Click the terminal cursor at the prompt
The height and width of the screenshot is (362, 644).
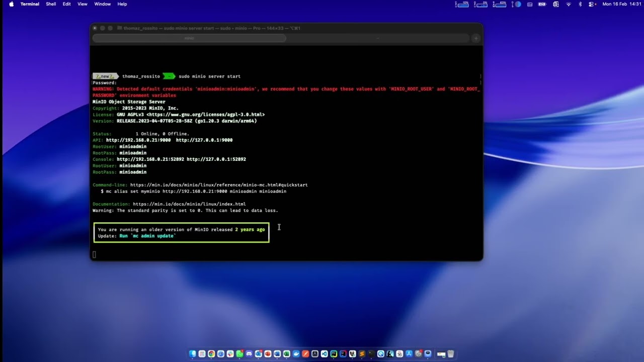94,254
